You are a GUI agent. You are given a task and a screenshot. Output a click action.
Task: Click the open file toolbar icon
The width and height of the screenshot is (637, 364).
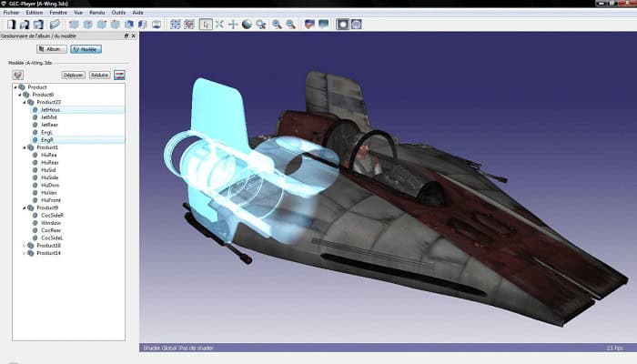(25, 25)
